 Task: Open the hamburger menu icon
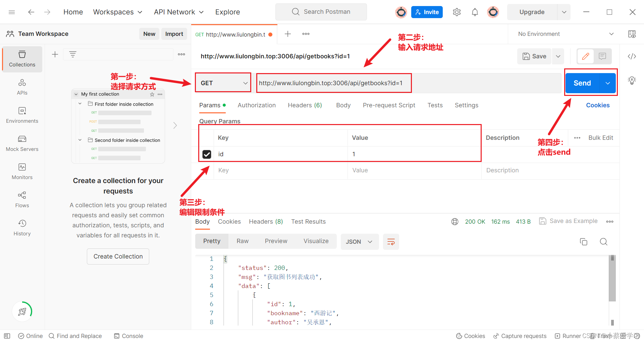click(x=12, y=12)
